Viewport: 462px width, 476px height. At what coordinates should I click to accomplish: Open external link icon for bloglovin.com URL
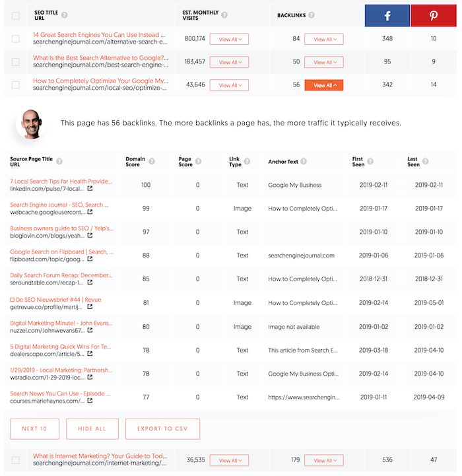click(90, 235)
